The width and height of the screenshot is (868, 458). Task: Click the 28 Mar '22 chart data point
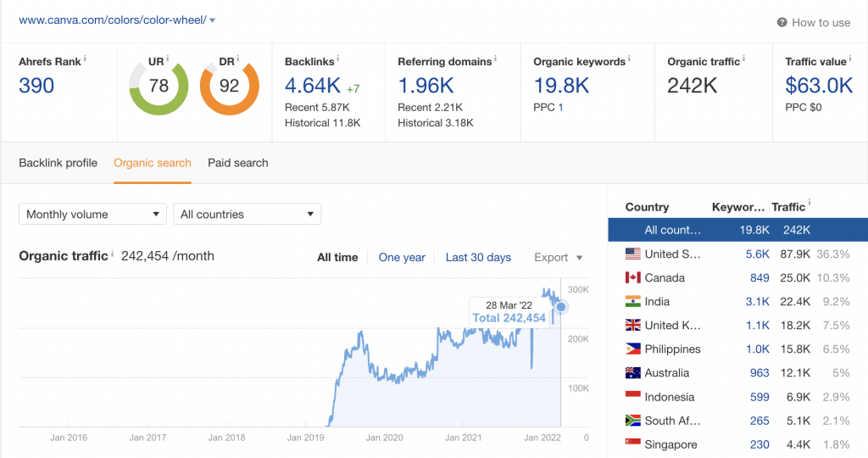tap(561, 307)
